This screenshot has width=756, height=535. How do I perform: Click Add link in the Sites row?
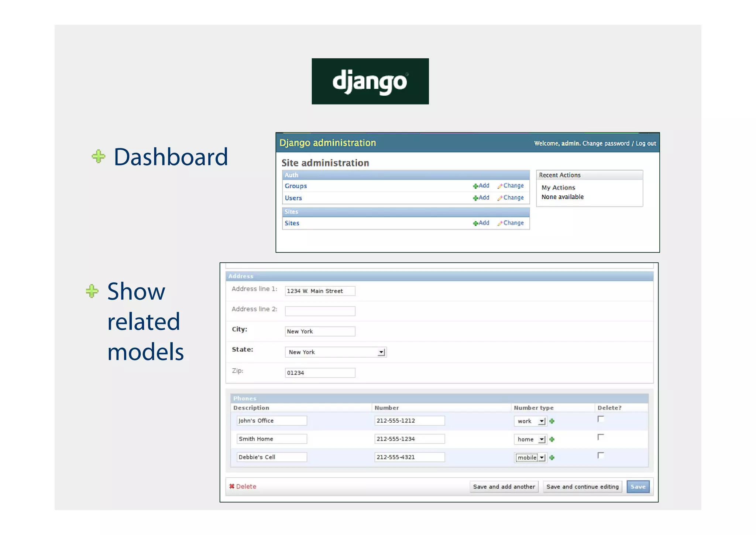tap(484, 223)
